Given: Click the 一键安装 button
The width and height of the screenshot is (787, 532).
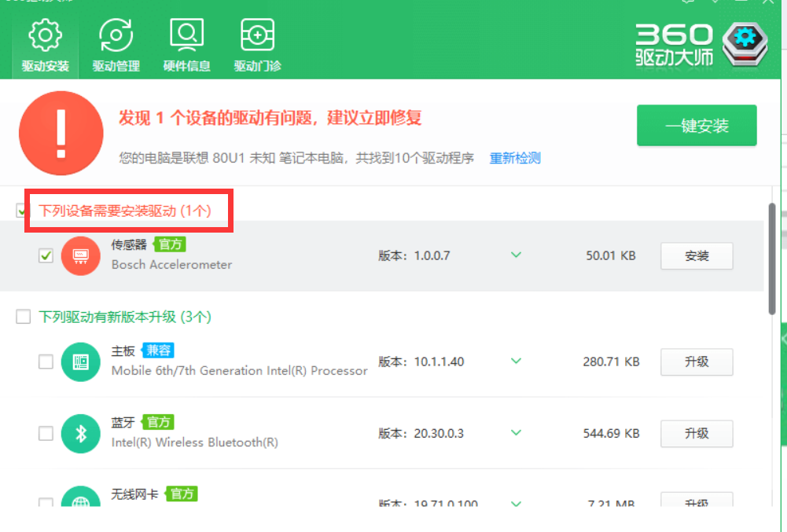Looking at the screenshot, I should [x=697, y=126].
